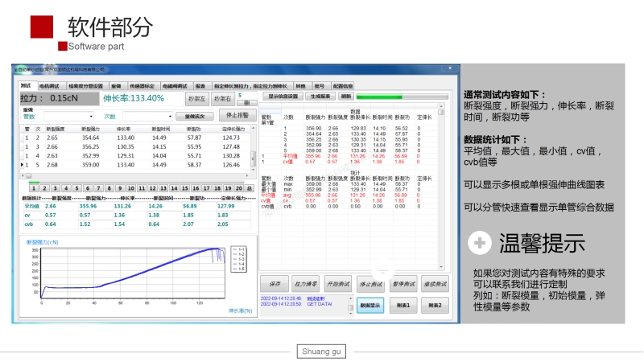The height and width of the screenshot is (362, 644).
Task: Click the green progress bar next to 刷新
Action: coord(402,96)
